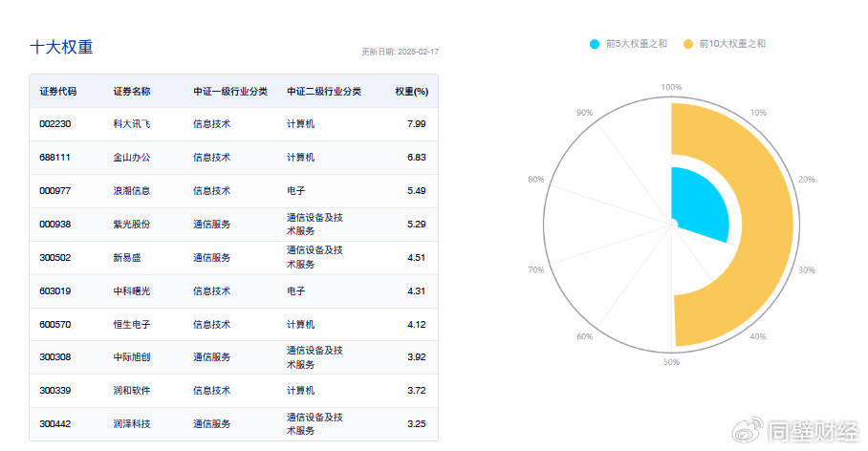
Task: Select stock code 300308
Action: pyautogui.click(x=54, y=357)
